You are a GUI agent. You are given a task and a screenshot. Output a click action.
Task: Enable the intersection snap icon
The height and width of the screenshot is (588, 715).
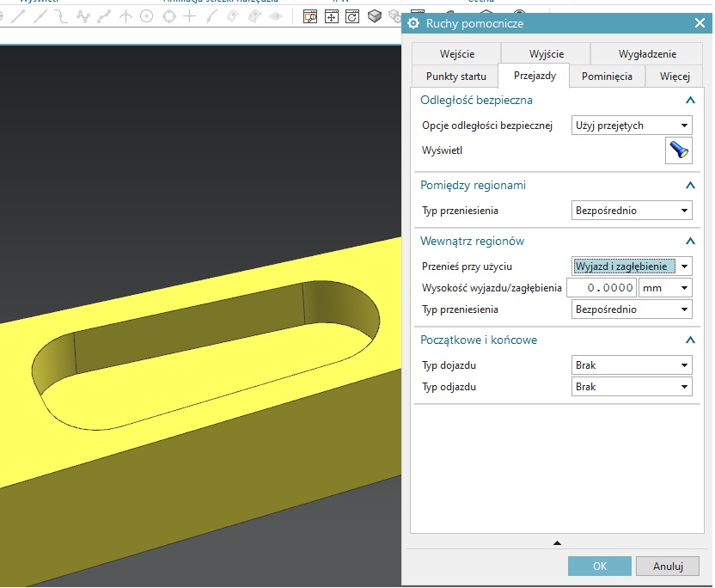(125, 17)
